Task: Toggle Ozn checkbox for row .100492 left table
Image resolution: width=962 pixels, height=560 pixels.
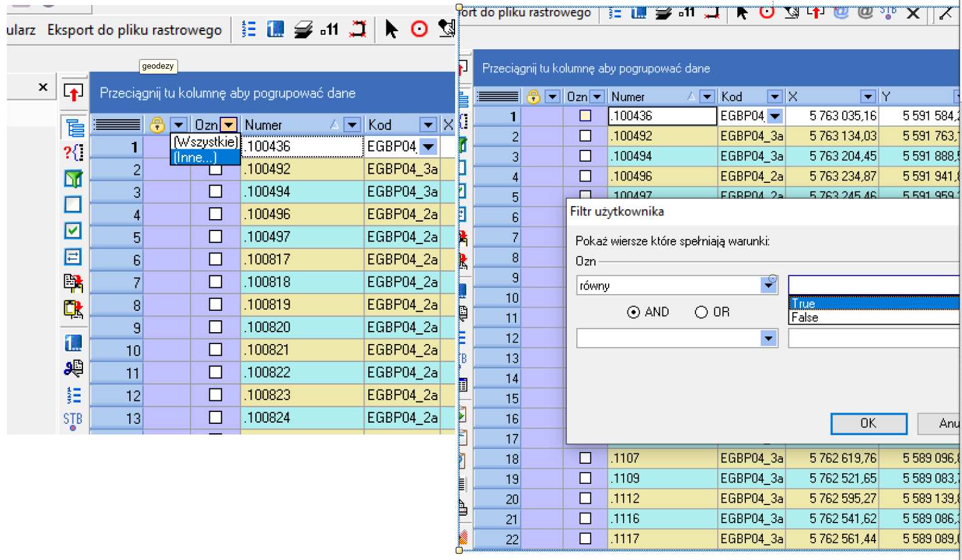Action: [215, 169]
